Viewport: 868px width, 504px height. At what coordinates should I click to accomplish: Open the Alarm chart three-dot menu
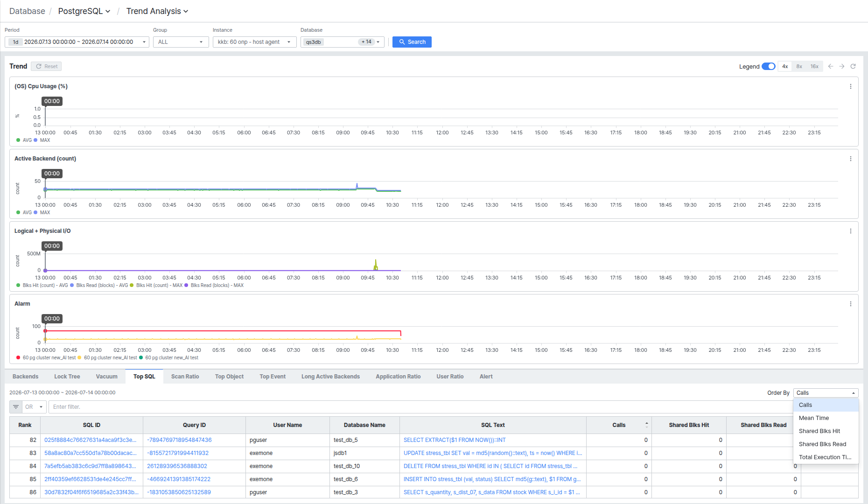coord(851,304)
